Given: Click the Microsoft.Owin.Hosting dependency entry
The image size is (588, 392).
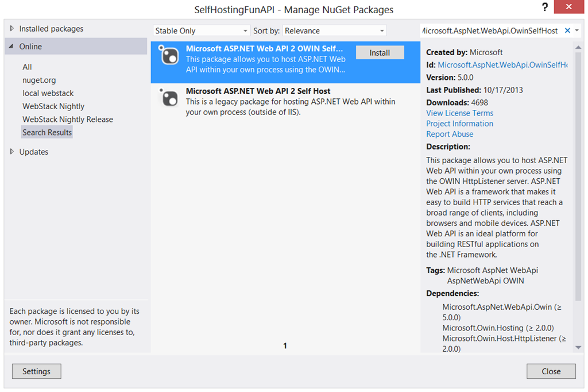Looking at the screenshot, I should 498,328.
